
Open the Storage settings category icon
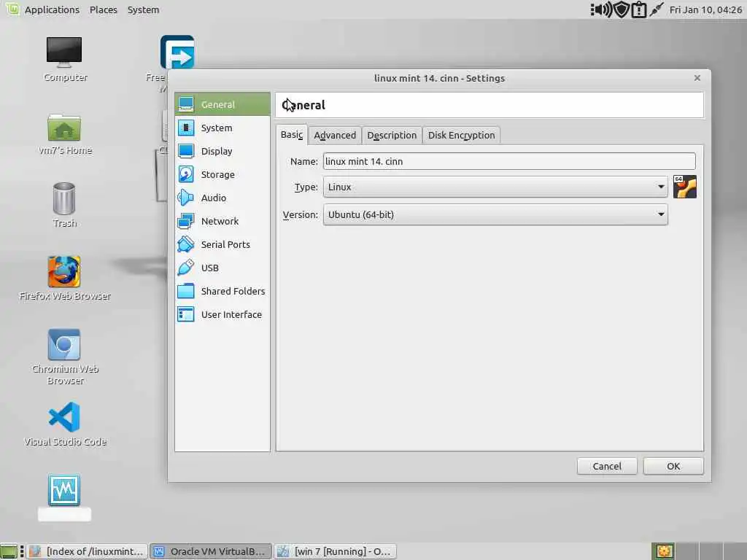pyautogui.click(x=186, y=174)
